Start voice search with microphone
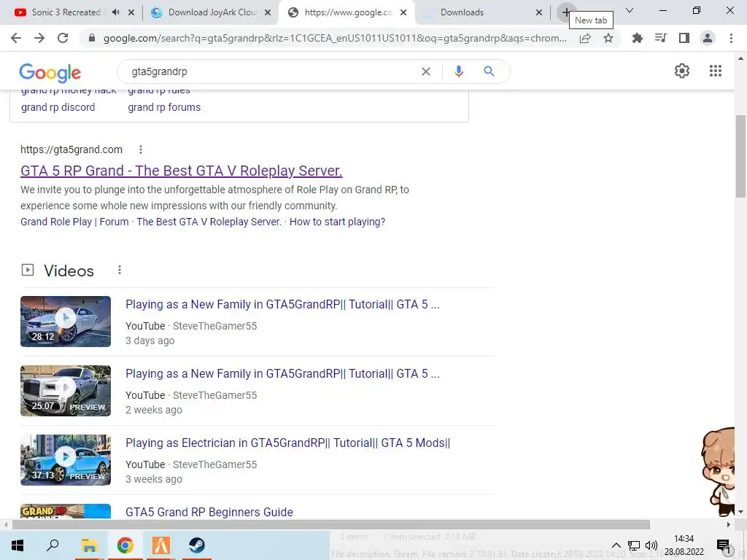Screen dimensions: 747x560 point(458,71)
